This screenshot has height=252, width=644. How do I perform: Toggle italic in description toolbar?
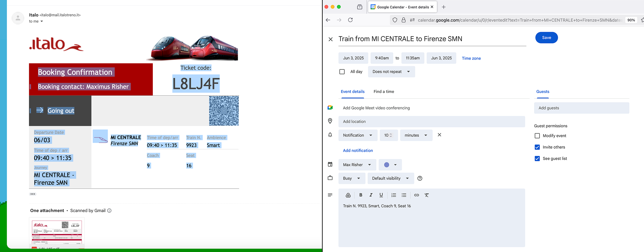click(x=371, y=195)
